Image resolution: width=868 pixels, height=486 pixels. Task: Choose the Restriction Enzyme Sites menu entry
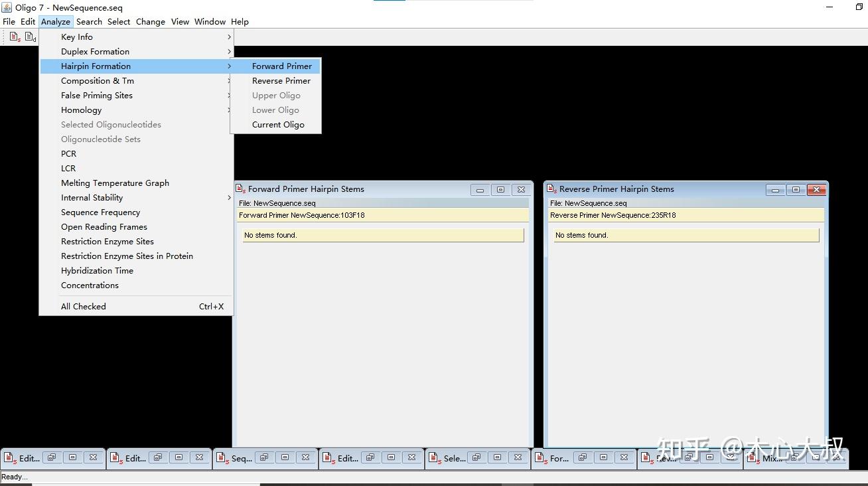(137, 242)
